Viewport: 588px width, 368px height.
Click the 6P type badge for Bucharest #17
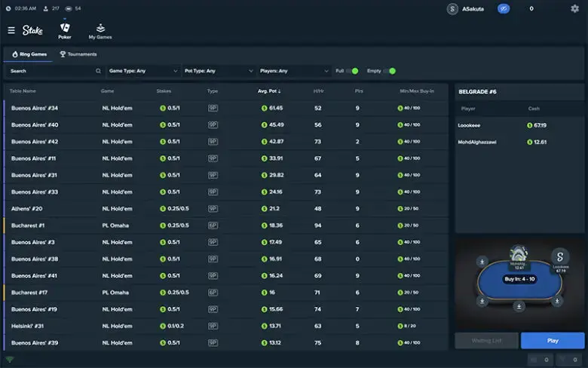213,293
